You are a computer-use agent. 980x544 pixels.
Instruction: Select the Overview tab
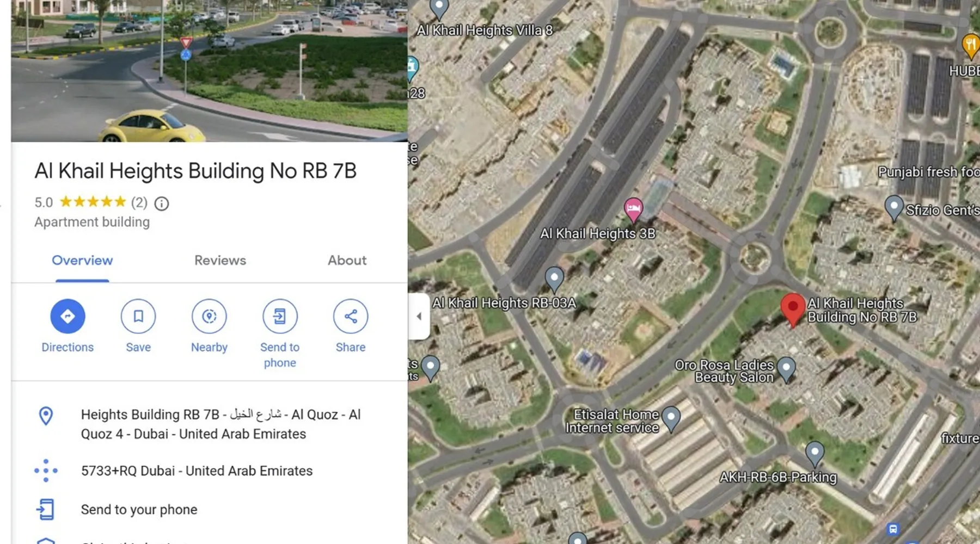(82, 261)
